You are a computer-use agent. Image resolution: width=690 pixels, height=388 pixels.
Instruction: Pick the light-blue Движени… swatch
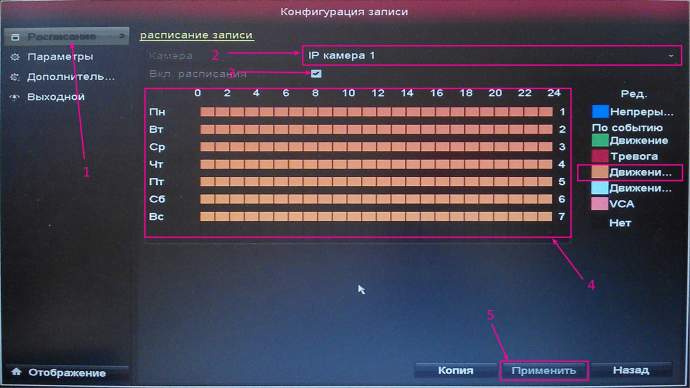coord(600,188)
